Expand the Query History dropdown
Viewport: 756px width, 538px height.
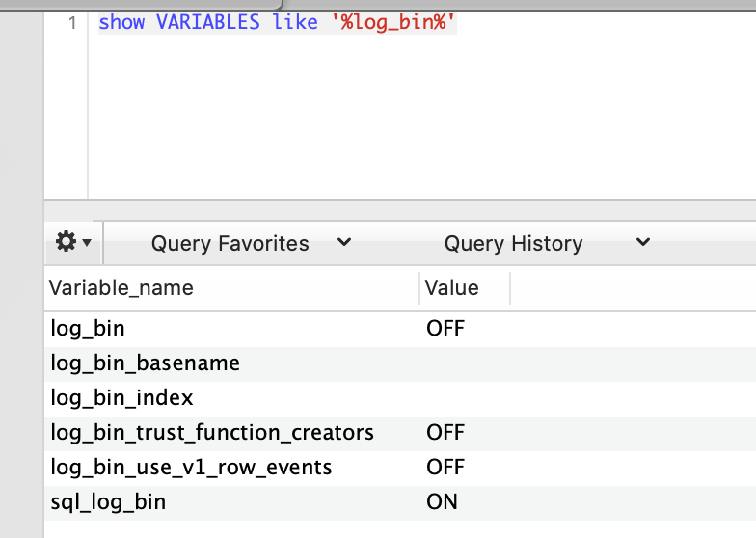[546, 244]
